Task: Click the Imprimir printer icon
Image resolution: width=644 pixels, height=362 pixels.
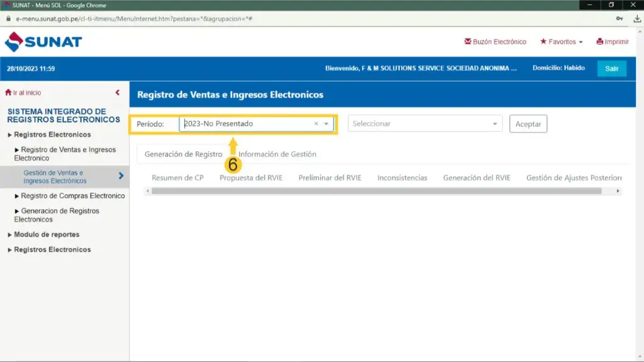Action: tap(601, 42)
